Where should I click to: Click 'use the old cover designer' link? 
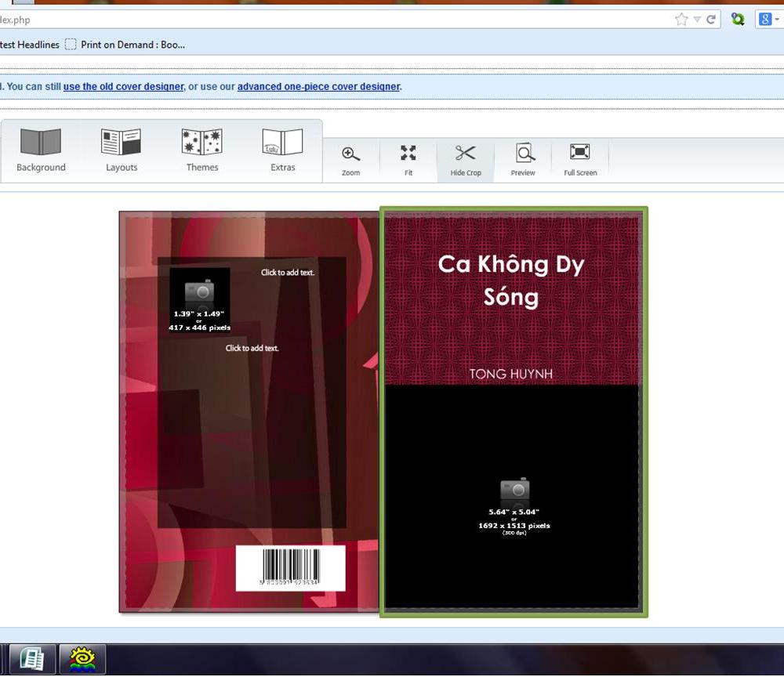click(123, 87)
